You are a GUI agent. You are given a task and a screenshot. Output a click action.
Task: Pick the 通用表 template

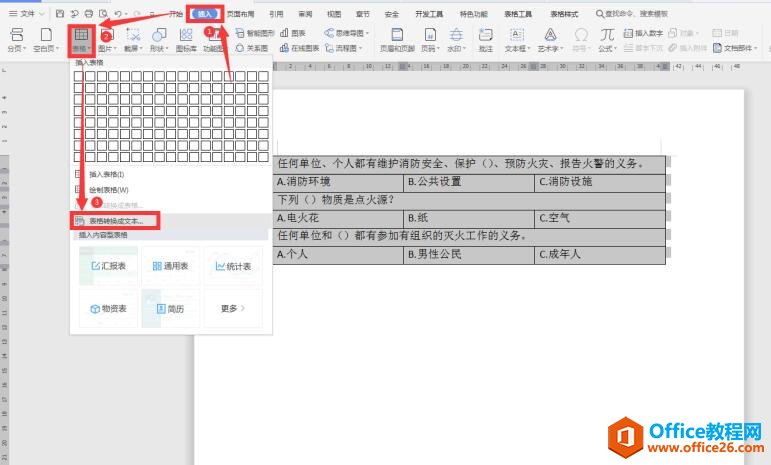coord(171,266)
